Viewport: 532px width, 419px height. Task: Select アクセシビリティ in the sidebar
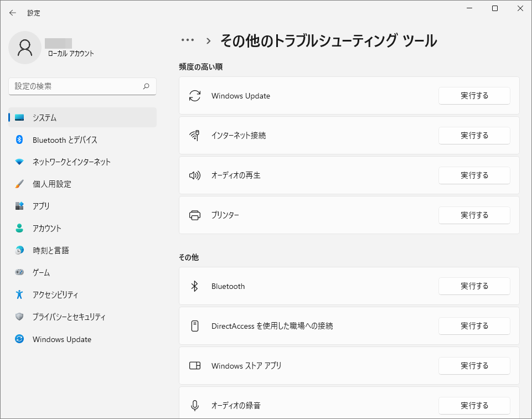point(55,295)
